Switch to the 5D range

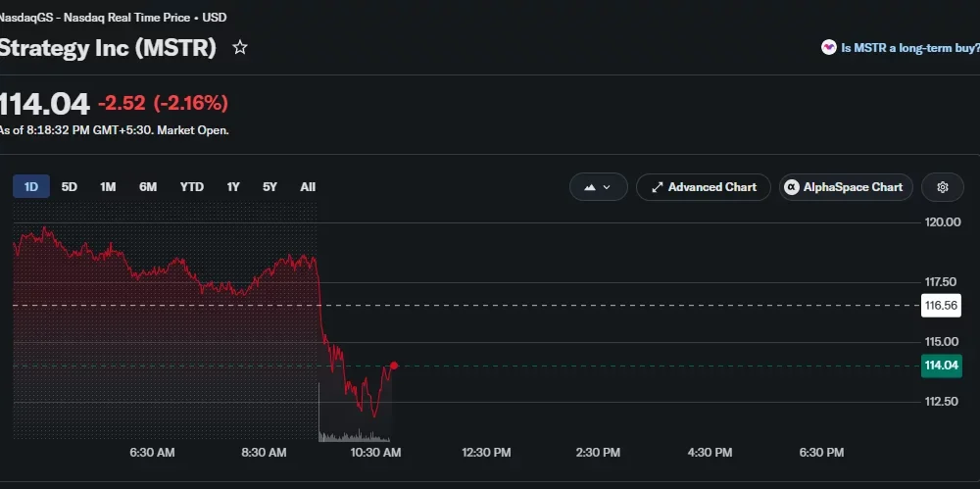point(70,186)
